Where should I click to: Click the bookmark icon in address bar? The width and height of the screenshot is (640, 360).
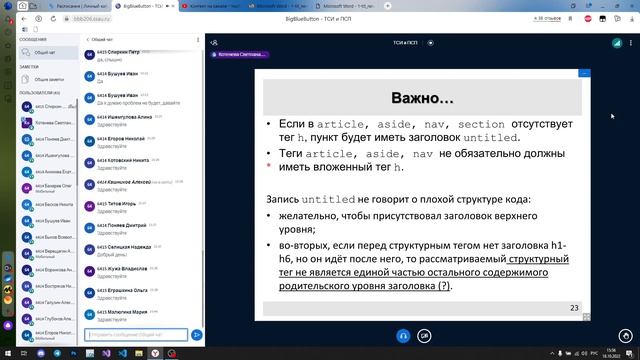click(x=570, y=19)
